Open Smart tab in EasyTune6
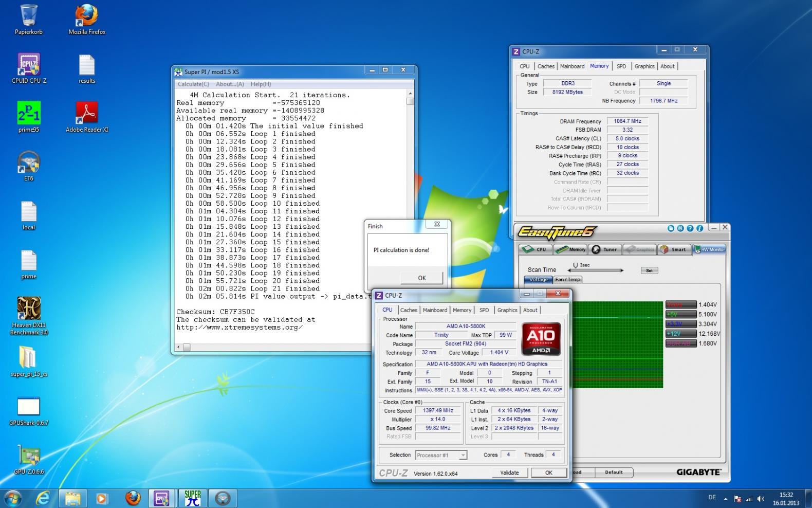 tap(674, 249)
